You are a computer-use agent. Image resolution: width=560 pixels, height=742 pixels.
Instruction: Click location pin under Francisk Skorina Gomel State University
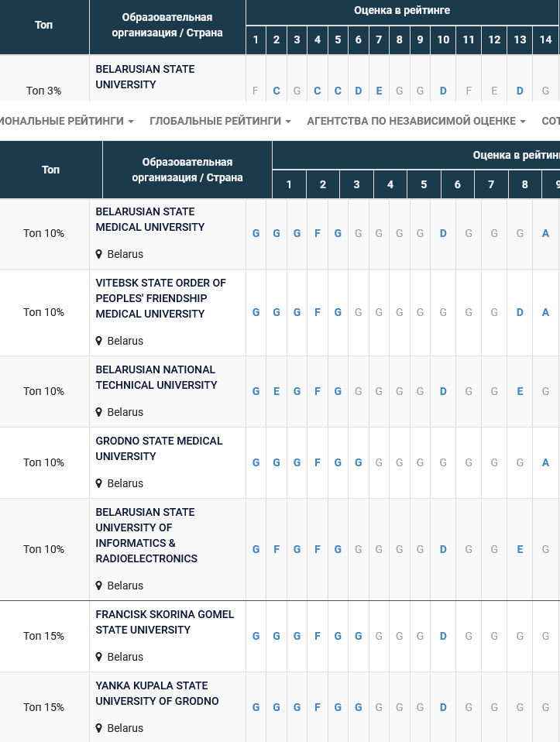click(99, 657)
